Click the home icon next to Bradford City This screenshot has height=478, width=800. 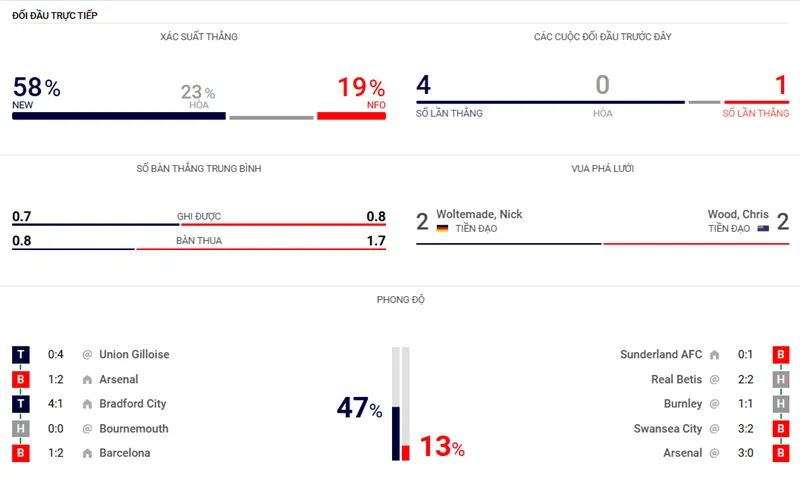pyautogui.click(x=87, y=404)
